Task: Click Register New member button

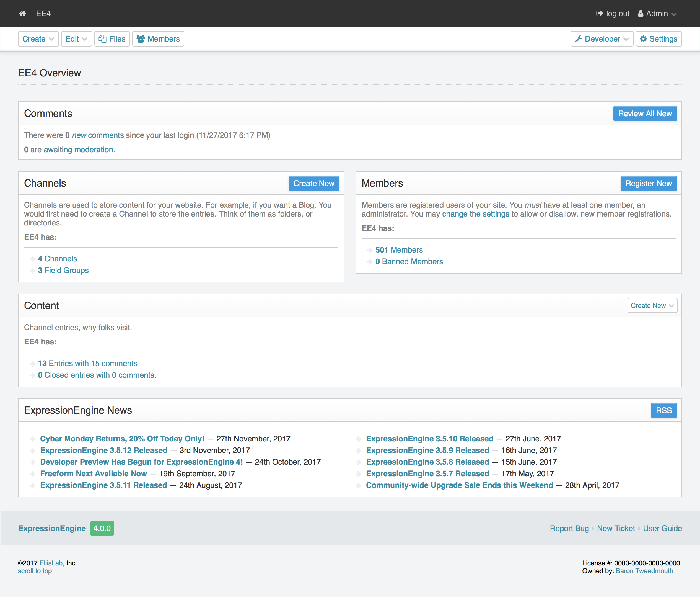Action: 648,183
